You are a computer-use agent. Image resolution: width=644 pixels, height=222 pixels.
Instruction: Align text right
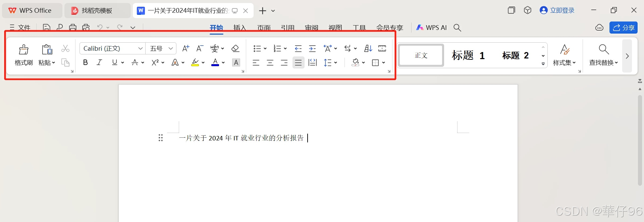pyautogui.click(x=284, y=62)
